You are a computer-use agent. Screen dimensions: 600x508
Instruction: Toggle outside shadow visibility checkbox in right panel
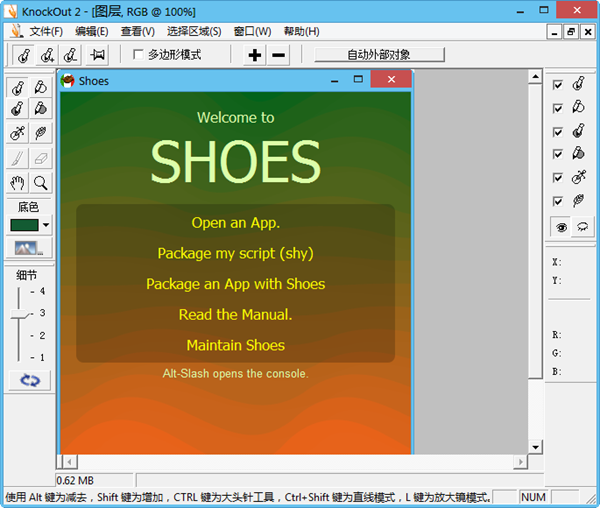pos(558,154)
